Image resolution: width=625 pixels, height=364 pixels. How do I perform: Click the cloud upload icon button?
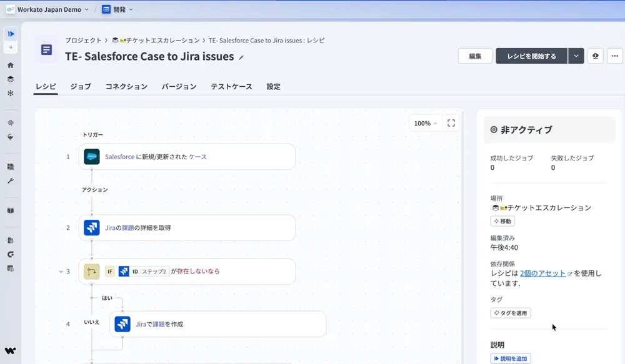[x=596, y=56]
